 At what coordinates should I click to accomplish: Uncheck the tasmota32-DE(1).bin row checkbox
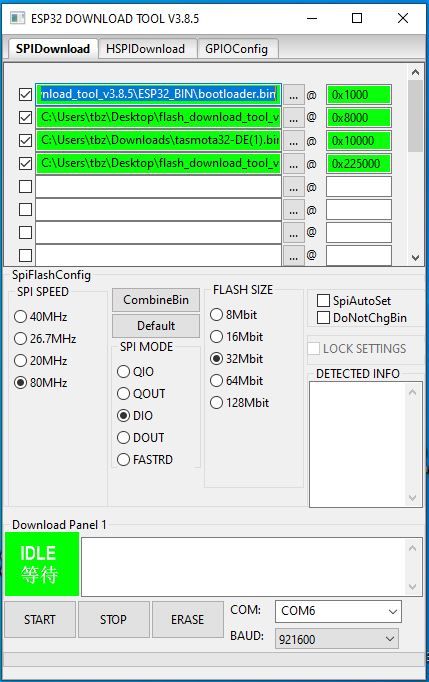tap(26, 140)
